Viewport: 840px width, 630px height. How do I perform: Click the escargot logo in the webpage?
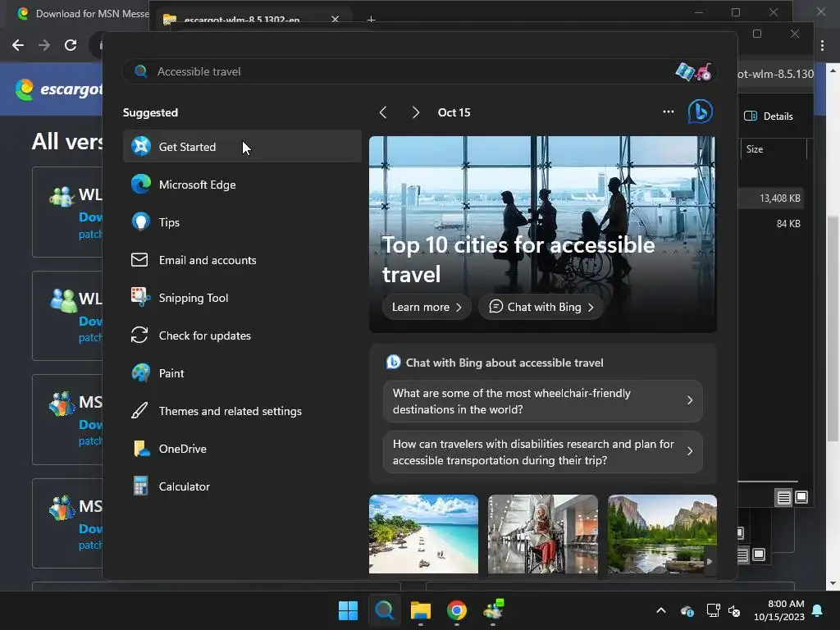[58, 89]
